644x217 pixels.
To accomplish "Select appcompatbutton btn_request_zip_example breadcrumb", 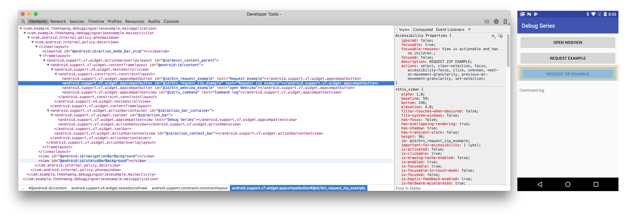I will pos(299,188).
